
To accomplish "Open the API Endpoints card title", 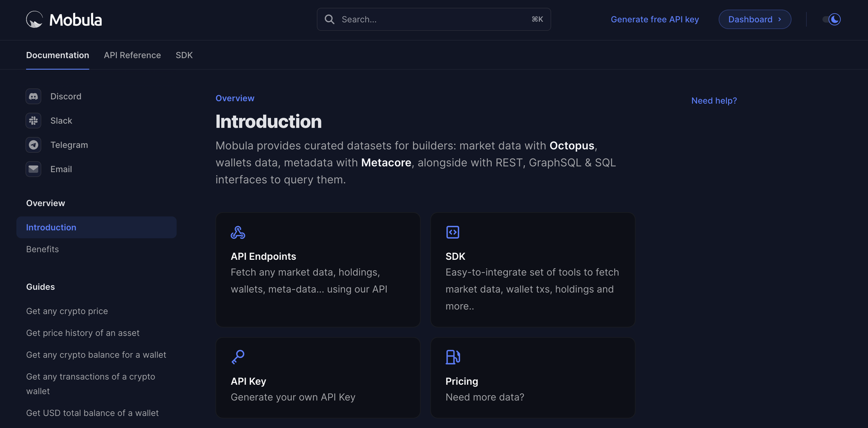I will pyautogui.click(x=263, y=256).
